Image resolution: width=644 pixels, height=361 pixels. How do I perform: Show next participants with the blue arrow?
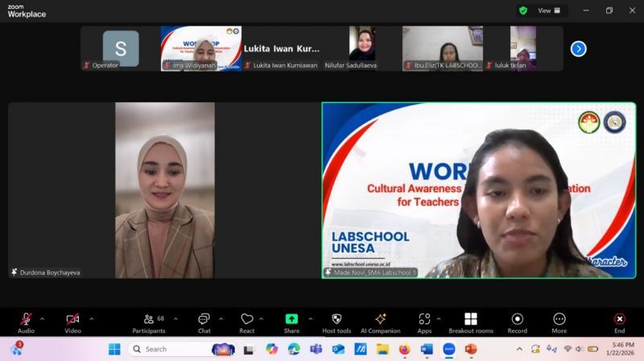coord(578,49)
